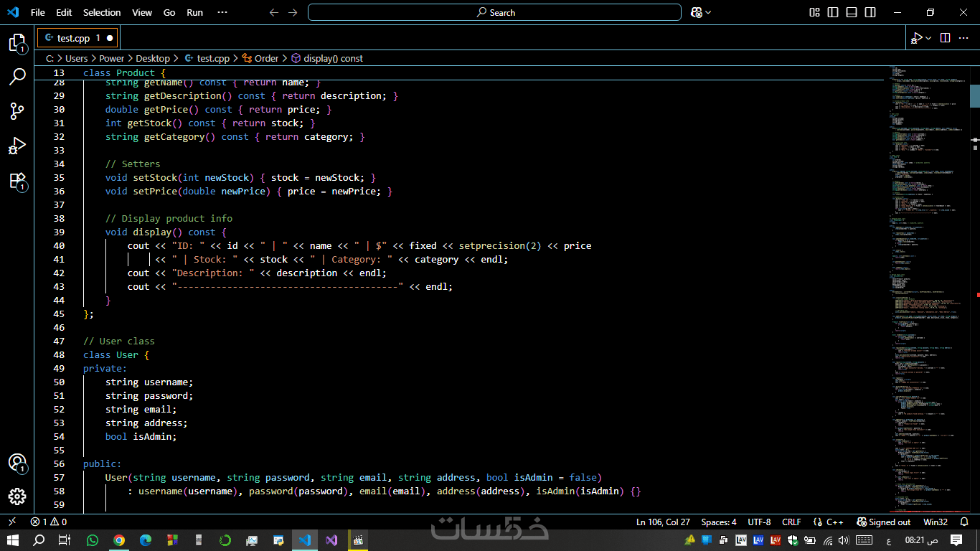Screen dimensions: 980x551
Task: Toggle the Secondary Side Bar layout button
Action: 870,12
